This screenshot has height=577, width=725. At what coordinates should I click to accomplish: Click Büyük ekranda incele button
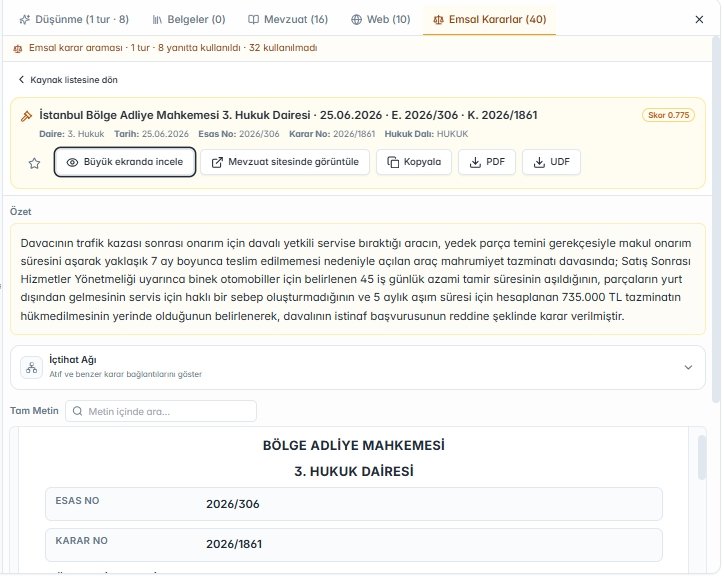pyautogui.click(x=125, y=162)
